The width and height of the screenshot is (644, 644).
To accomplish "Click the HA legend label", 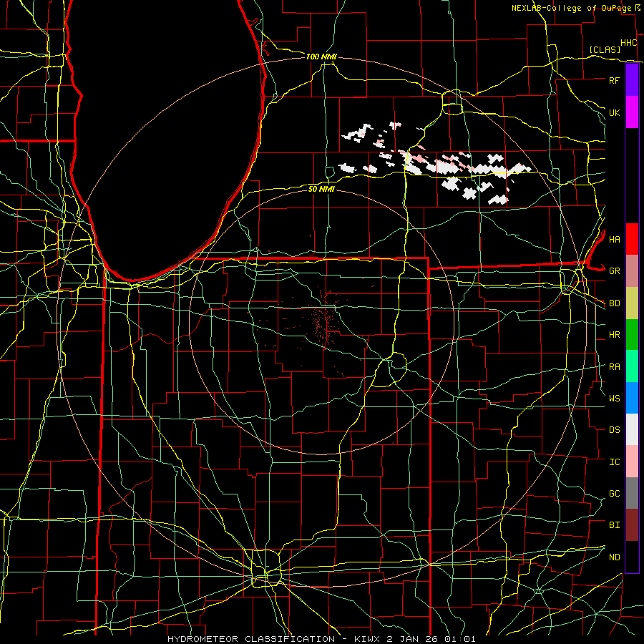I will point(614,239).
